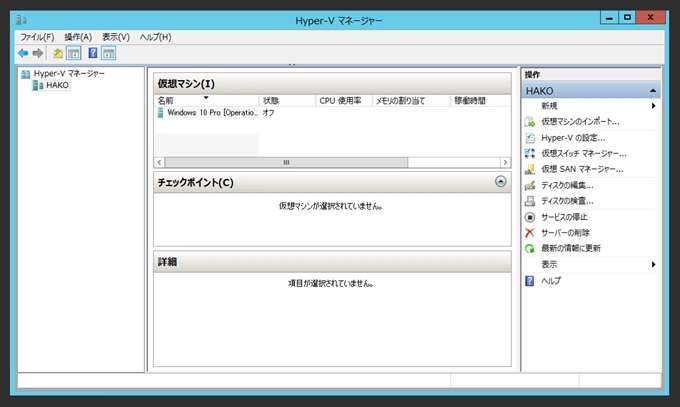
Task: Click the right scroll arrow of VM list
Action: click(505, 162)
